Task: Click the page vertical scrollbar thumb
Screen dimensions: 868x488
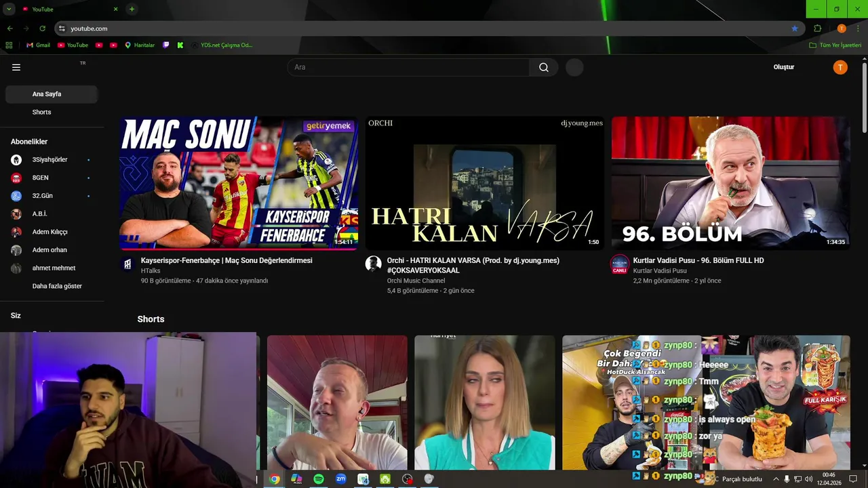Action: tap(864, 98)
